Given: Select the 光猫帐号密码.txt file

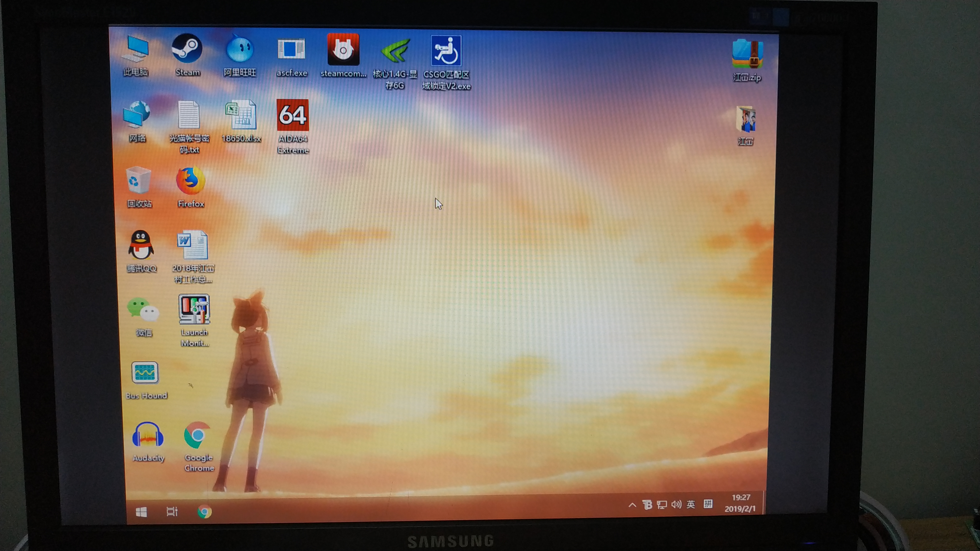Looking at the screenshot, I should pyautogui.click(x=189, y=127).
